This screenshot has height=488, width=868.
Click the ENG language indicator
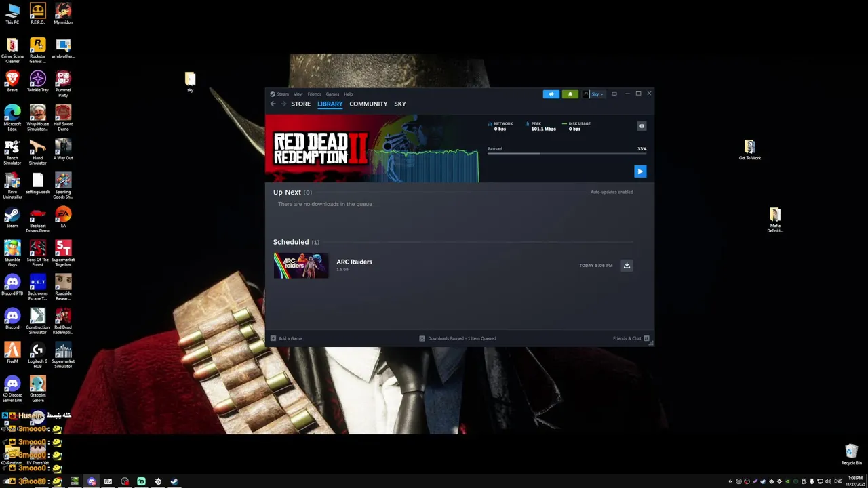[x=838, y=481]
